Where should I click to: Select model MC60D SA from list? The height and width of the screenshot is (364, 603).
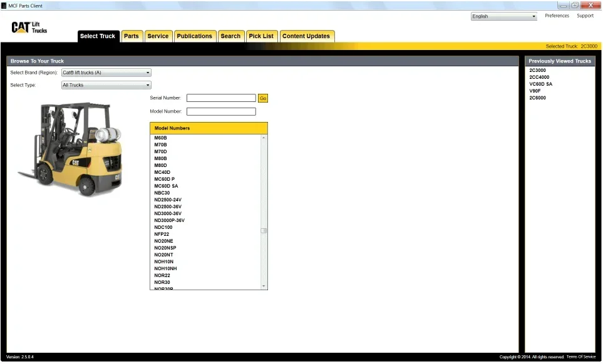pyautogui.click(x=166, y=186)
